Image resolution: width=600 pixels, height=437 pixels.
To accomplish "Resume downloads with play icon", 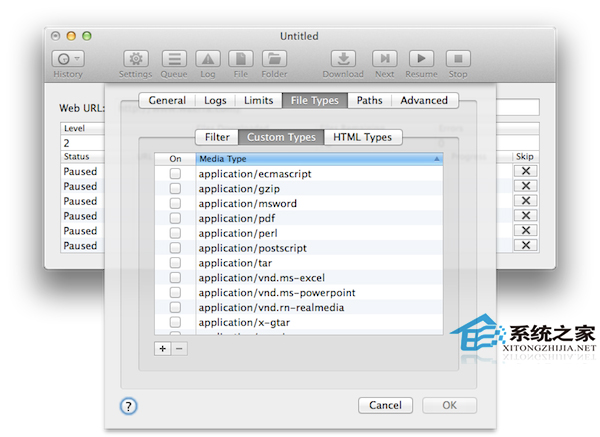I will [x=421, y=59].
